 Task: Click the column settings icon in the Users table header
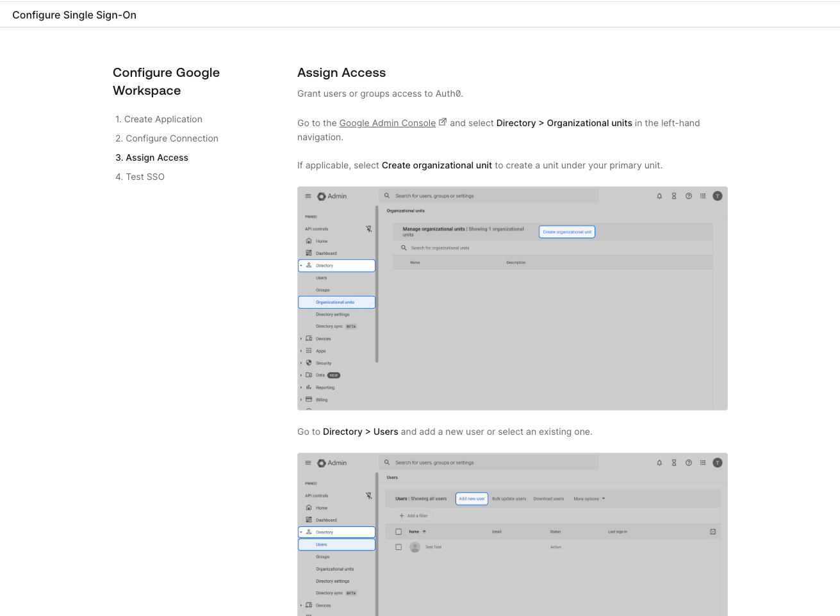712,531
